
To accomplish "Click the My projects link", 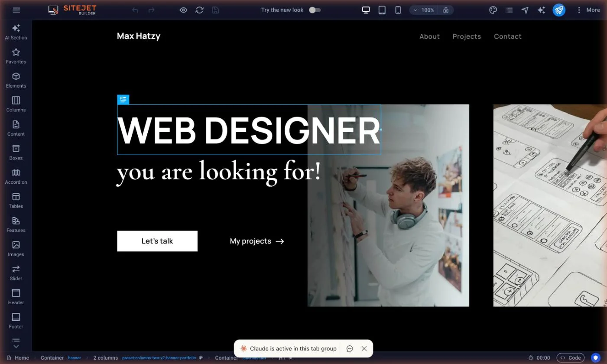I will 257,241.
